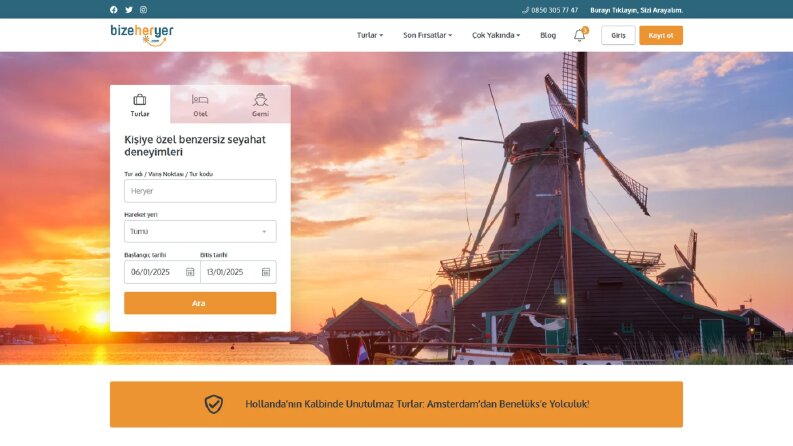Expand the Turlar navigation menu
The width and height of the screenshot is (793, 446).
[x=370, y=35]
